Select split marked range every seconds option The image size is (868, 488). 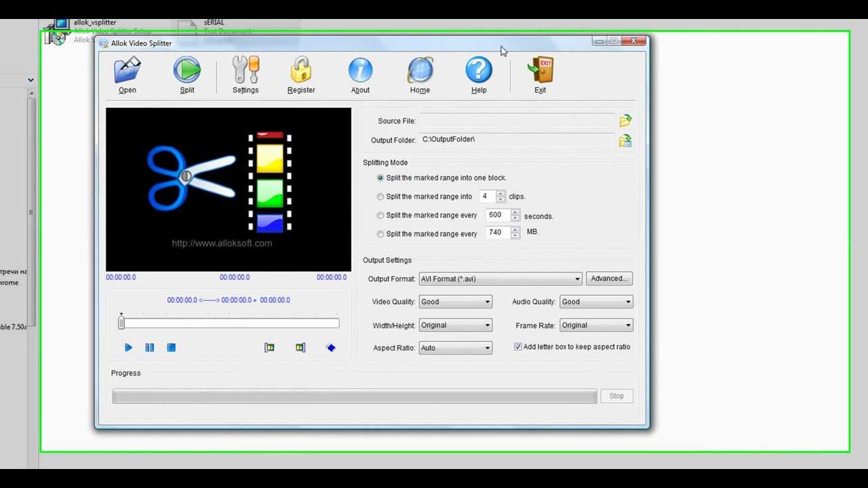coord(380,216)
